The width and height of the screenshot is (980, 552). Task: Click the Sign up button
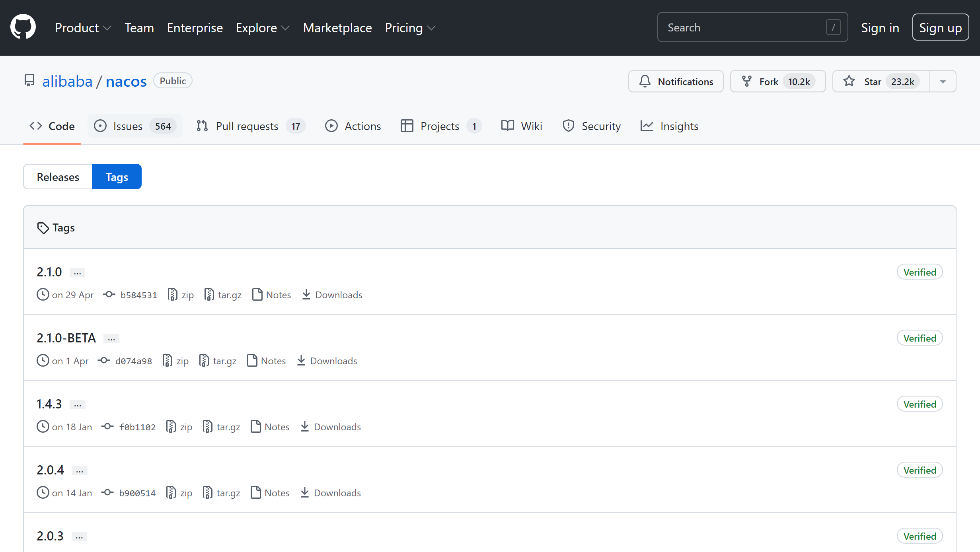(x=941, y=27)
